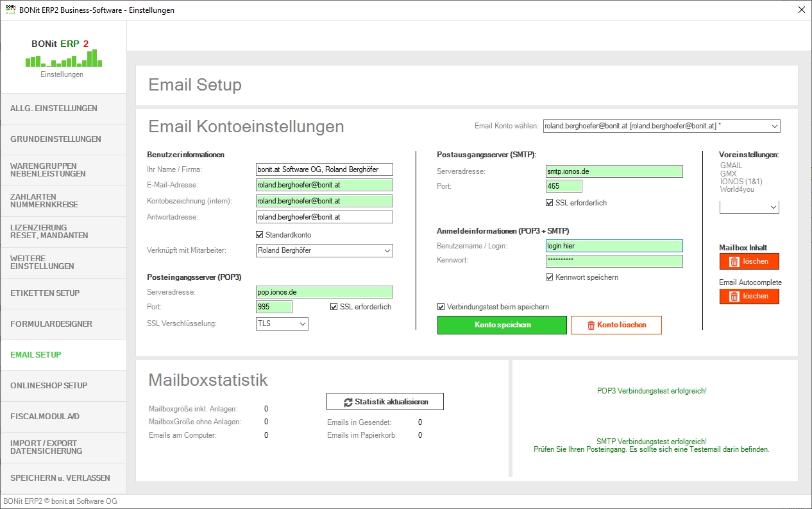Screen dimensions: 812x509
Task: Launch the Formulardesigner section
Action: 63,324
